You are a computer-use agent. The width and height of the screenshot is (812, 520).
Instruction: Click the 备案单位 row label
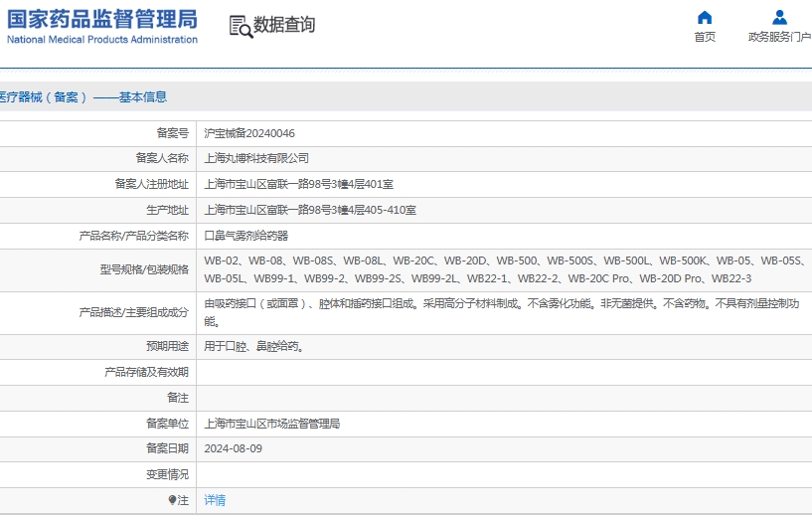[167, 424]
